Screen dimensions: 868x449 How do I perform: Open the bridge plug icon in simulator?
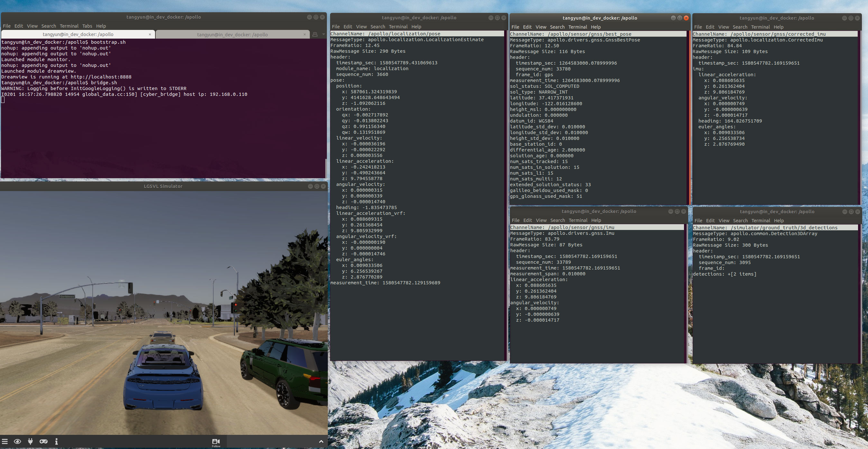point(30,441)
